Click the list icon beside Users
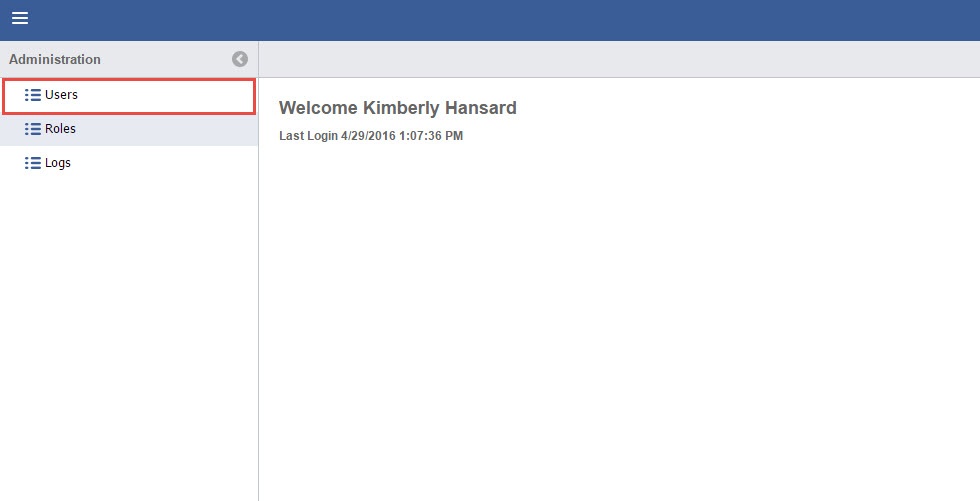The width and height of the screenshot is (980, 501). [32, 95]
